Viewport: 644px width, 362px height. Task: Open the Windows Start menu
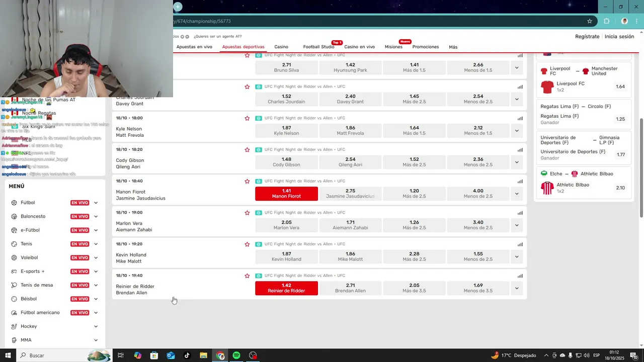point(8,355)
